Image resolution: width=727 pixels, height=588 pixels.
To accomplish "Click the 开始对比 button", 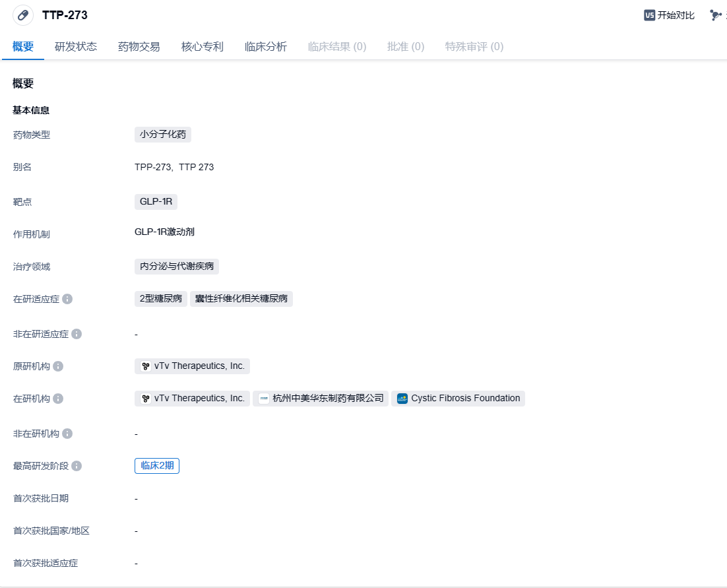I will pos(670,15).
